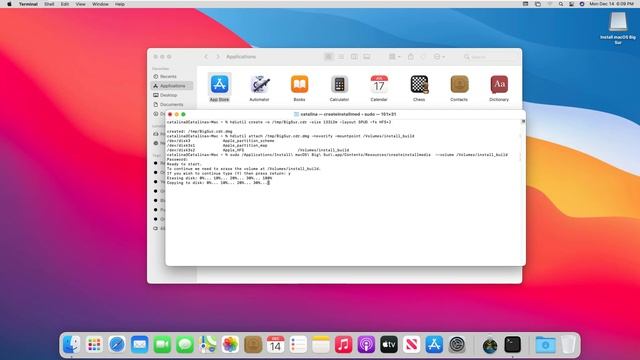Open the Terminal menu in menu bar
Image resolution: width=640 pixels, height=360 pixels.
tap(28, 4)
